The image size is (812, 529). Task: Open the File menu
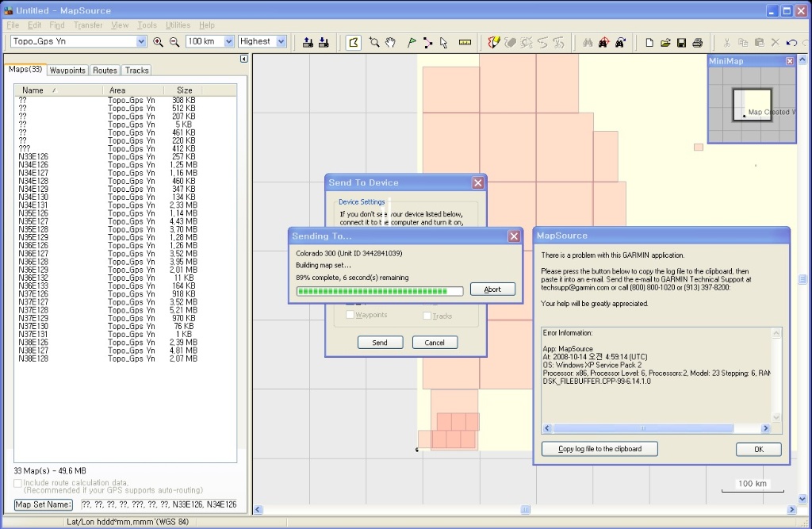click(x=13, y=25)
